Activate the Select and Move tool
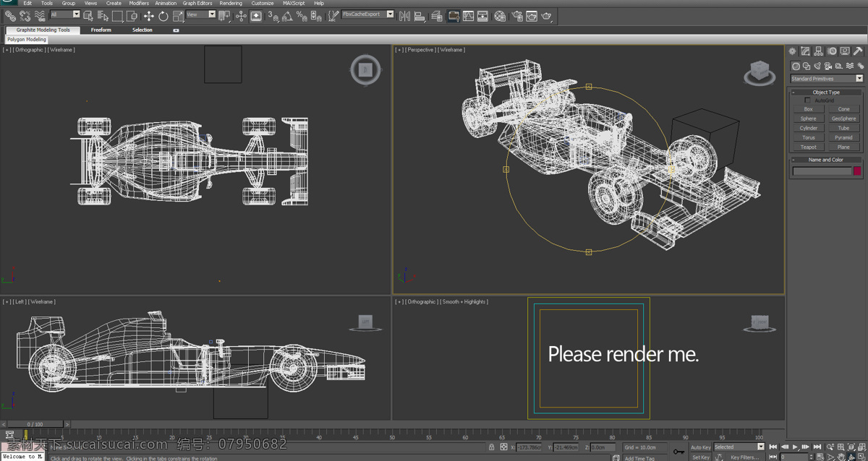This screenshot has width=868, height=461. point(149,15)
